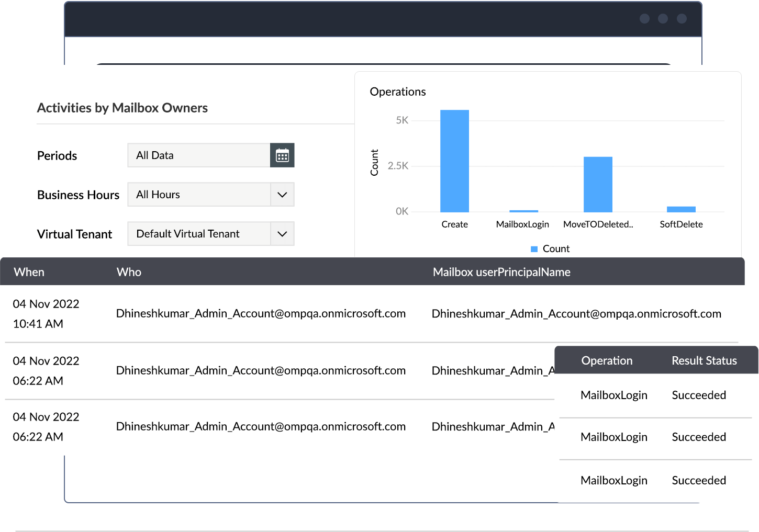Click Mailbox userPrincipalName in 10:41 AM row
The width and height of the screenshot is (759, 532).
click(x=576, y=313)
